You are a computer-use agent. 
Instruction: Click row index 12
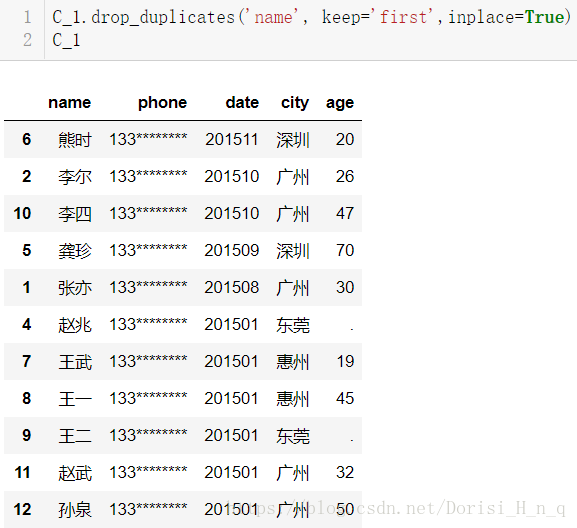tap(22, 509)
